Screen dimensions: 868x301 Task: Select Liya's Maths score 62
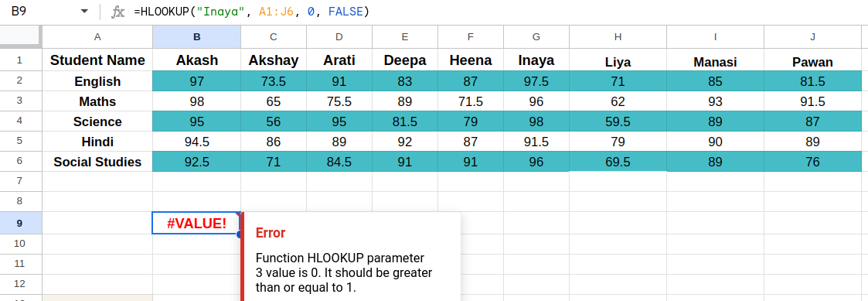618,102
